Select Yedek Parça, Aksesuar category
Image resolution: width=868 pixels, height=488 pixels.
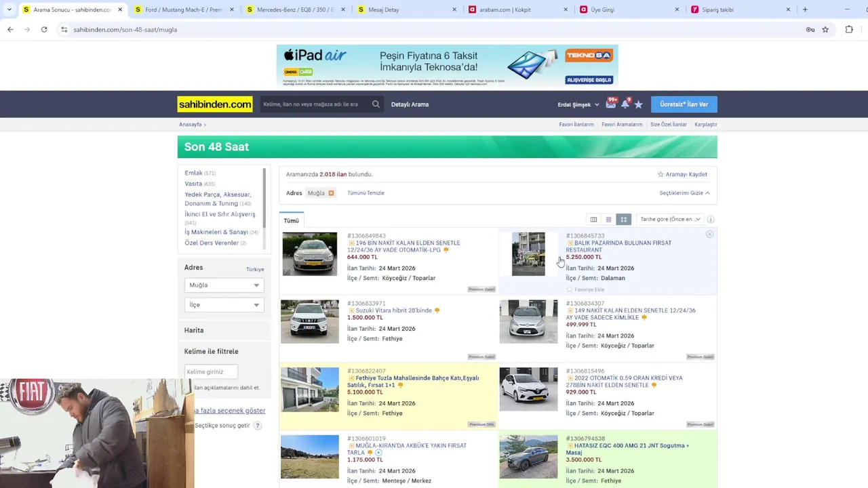click(x=218, y=199)
